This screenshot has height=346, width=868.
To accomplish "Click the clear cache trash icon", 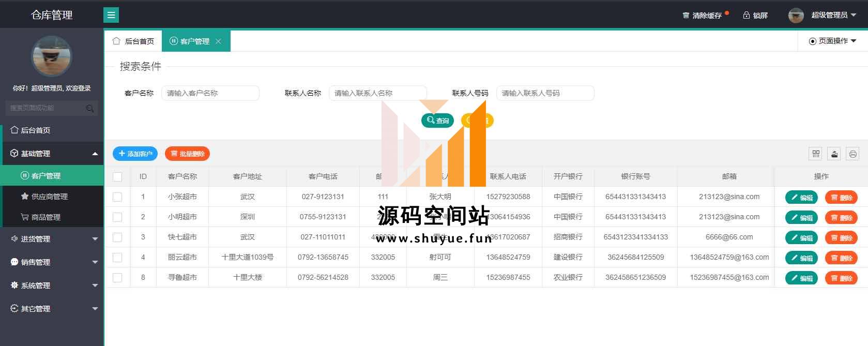I will click(x=686, y=16).
